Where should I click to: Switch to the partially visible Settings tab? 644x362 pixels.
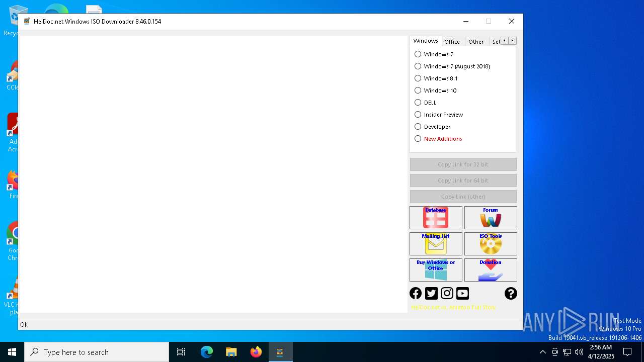496,42
